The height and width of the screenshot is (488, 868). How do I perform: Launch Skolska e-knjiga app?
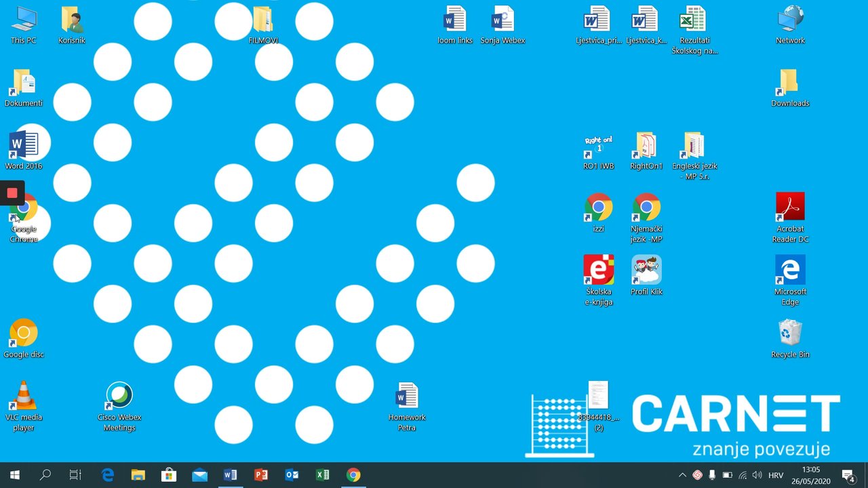coord(598,281)
